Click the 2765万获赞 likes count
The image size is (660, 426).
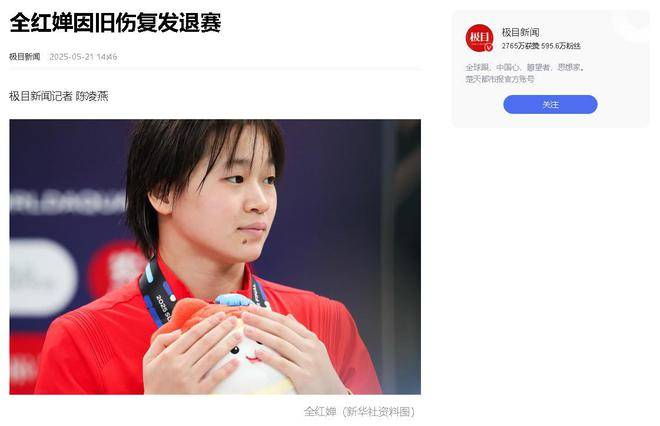click(520, 46)
